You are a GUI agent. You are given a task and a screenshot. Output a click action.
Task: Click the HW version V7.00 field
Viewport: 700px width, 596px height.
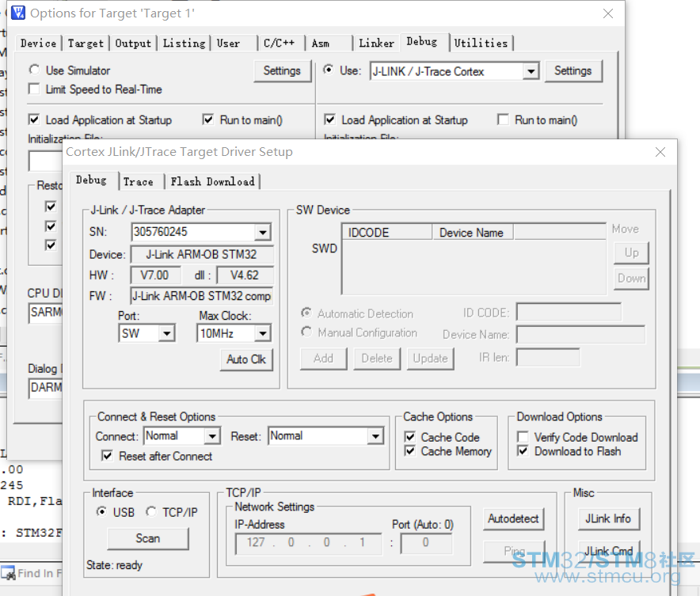tap(155, 275)
